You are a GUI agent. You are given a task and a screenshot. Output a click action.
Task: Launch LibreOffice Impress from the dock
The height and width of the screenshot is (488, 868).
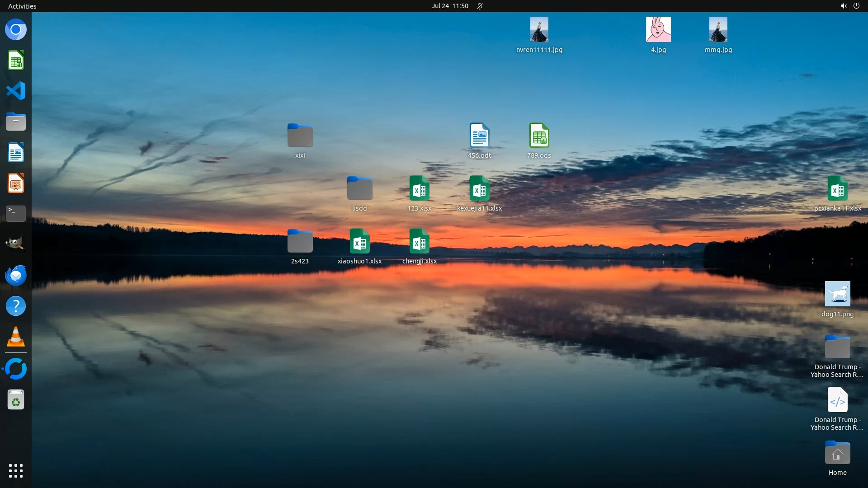pyautogui.click(x=16, y=183)
